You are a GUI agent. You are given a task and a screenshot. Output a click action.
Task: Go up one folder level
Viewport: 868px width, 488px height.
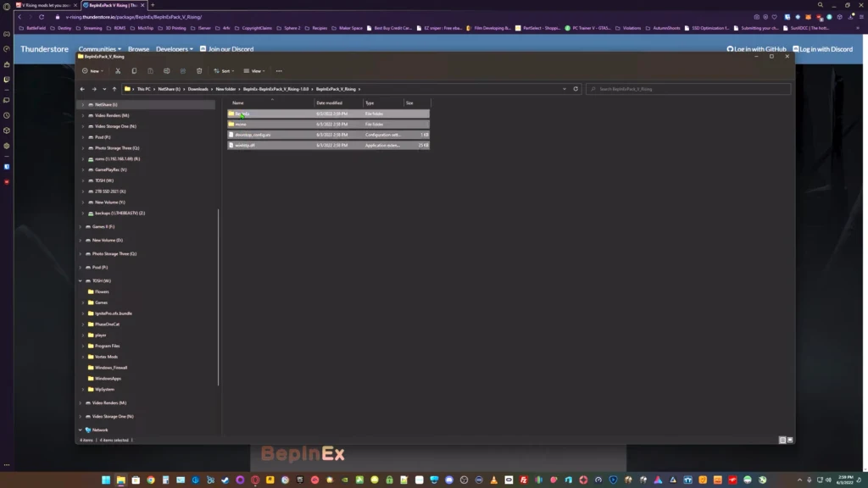[x=114, y=89]
